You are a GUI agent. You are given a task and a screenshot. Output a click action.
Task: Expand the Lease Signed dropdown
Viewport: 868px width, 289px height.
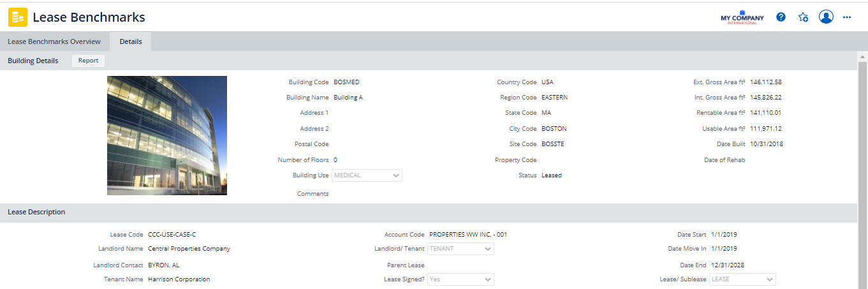[460, 279]
